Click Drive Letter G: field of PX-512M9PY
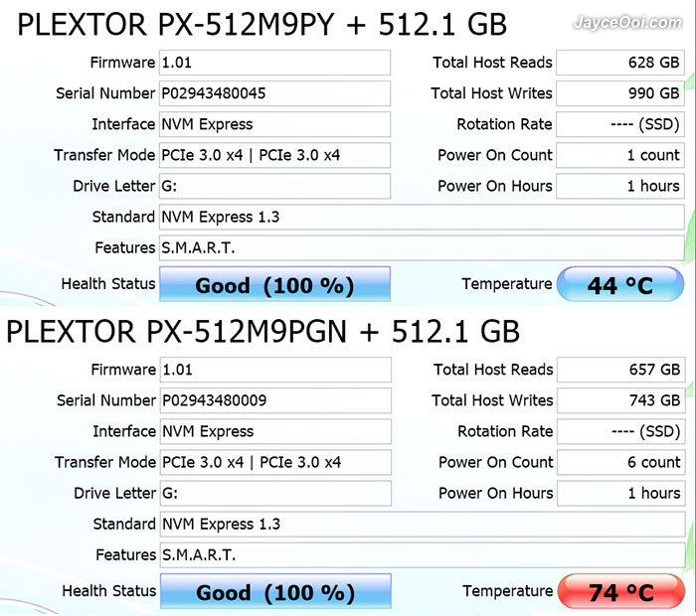The width and height of the screenshot is (696, 616). tap(274, 186)
